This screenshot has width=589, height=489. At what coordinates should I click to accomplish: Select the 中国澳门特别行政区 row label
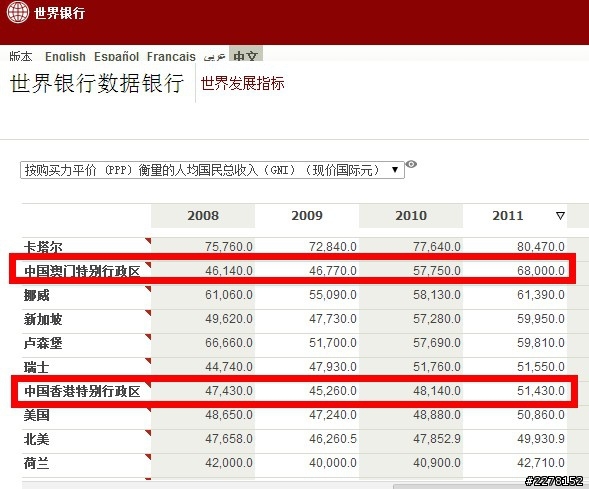click(82, 271)
